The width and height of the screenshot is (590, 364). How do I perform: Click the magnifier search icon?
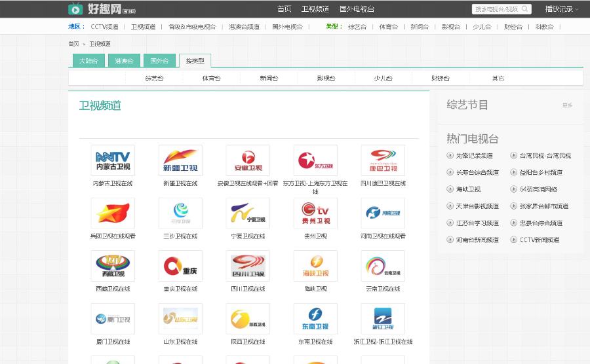pyautogui.click(x=524, y=9)
